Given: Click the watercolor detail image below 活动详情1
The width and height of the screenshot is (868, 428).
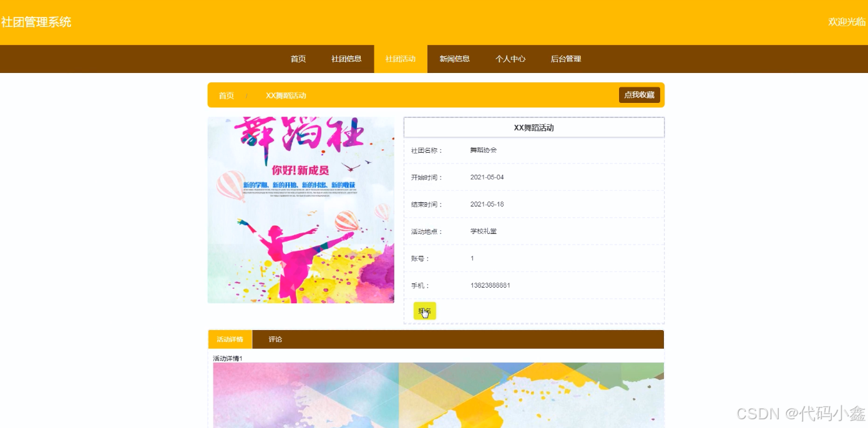Looking at the screenshot, I should point(438,395).
